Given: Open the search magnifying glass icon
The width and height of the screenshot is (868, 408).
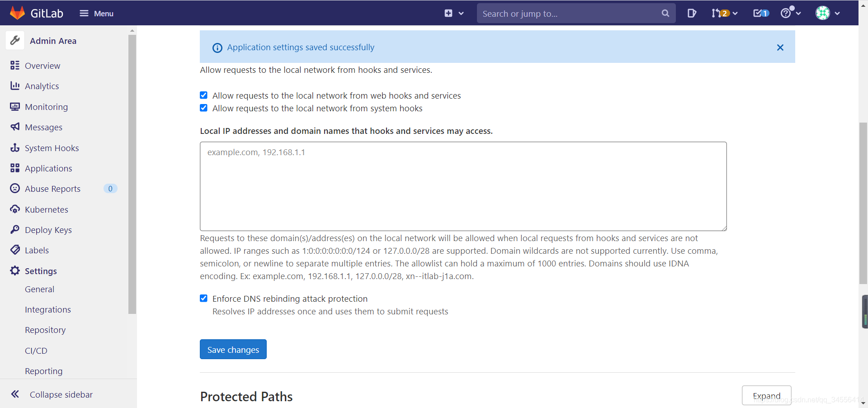Looking at the screenshot, I should [x=665, y=13].
